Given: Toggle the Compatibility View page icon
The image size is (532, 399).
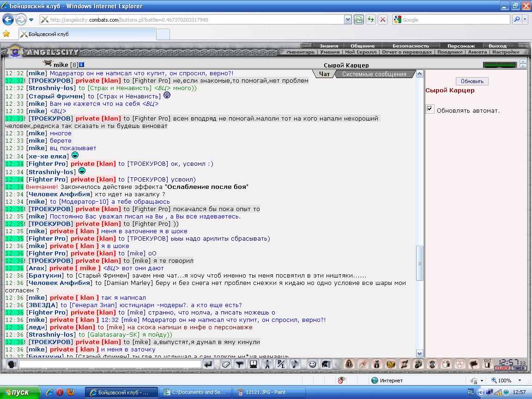Looking at the screenshot, I should coord(359,20).
